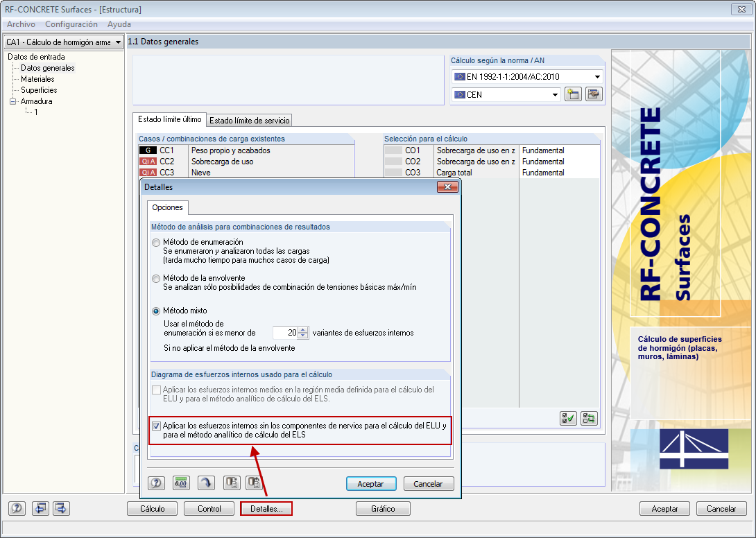Go to next input window arrow icon
Viewport: 756px width, 538px height.
(x=61, y=508)
